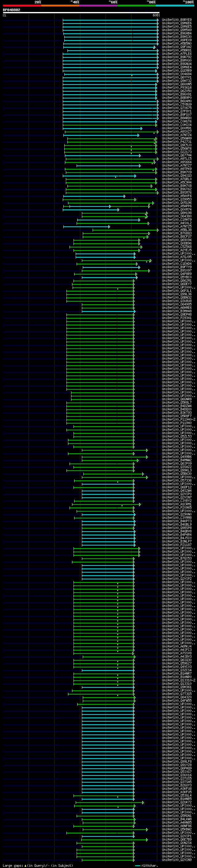Click the label UniRef100_P11940-2
Screen dimensions: 197x868
[179, 419]
